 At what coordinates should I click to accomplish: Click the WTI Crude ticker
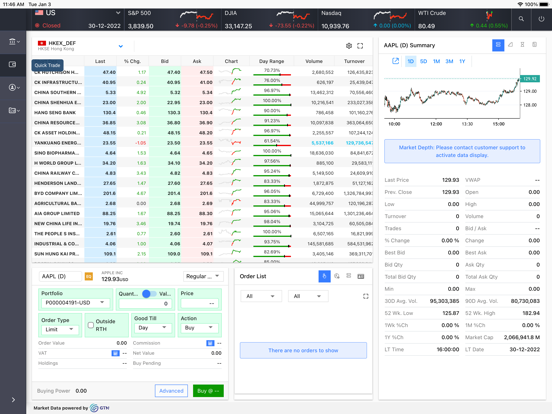pos(463,19)
